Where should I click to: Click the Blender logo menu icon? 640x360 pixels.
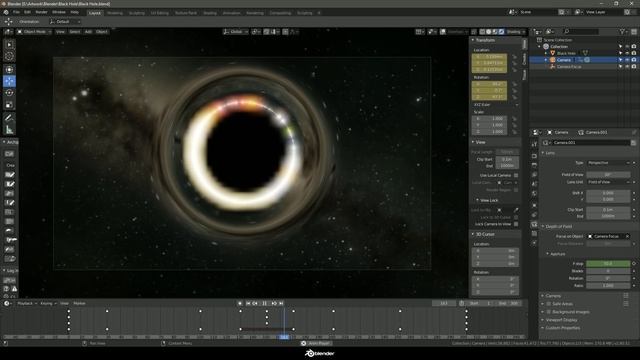pos(6,12)
